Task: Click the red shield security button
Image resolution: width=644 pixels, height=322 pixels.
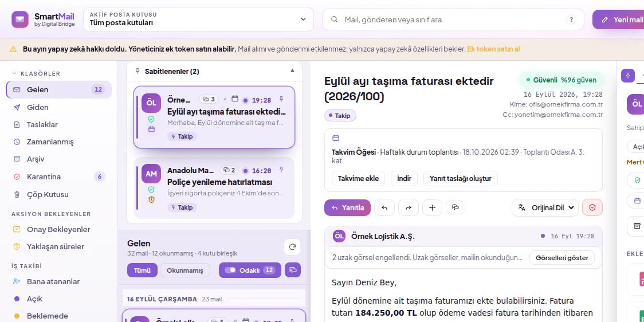Action: (592, 208)
